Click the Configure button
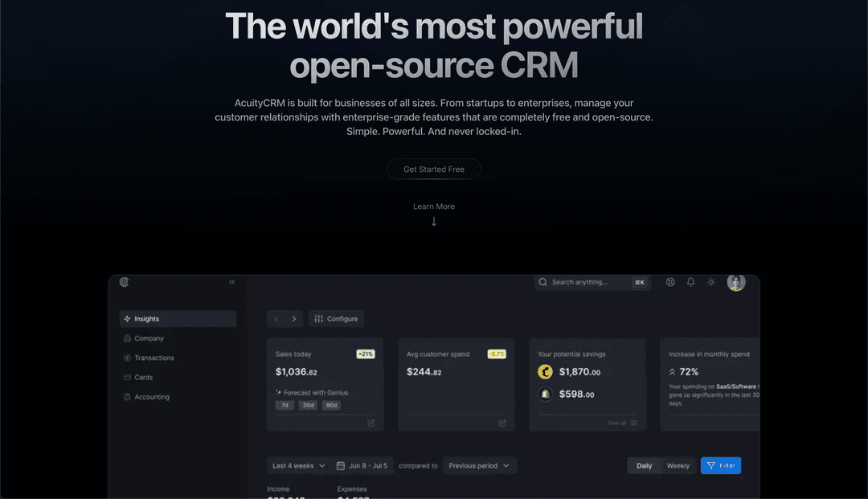 pos(336,319)
